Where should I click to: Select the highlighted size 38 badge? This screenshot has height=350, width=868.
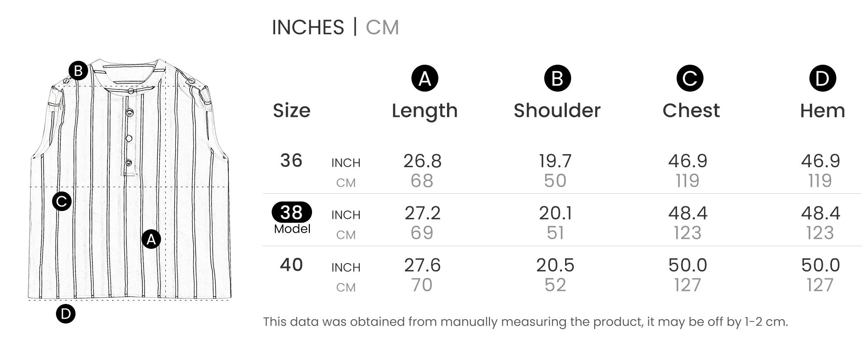click(292, 212)
